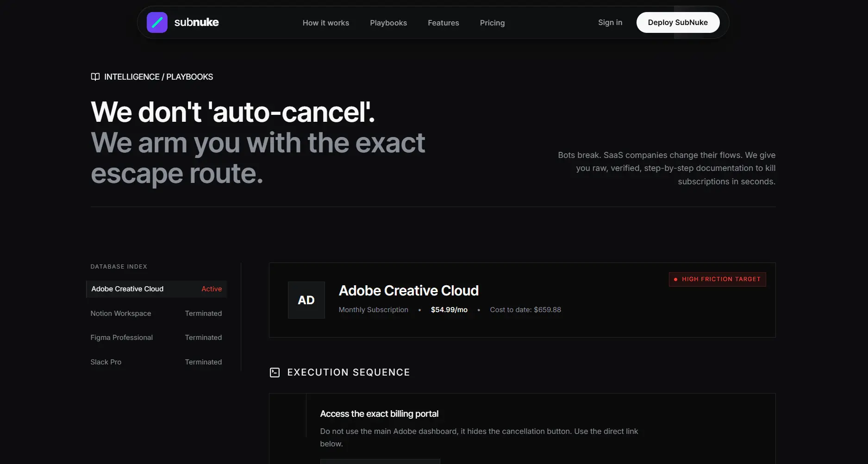Open the Features nav link
The width and height of the screenshot is (868, 464).
[x=443, y=23]
